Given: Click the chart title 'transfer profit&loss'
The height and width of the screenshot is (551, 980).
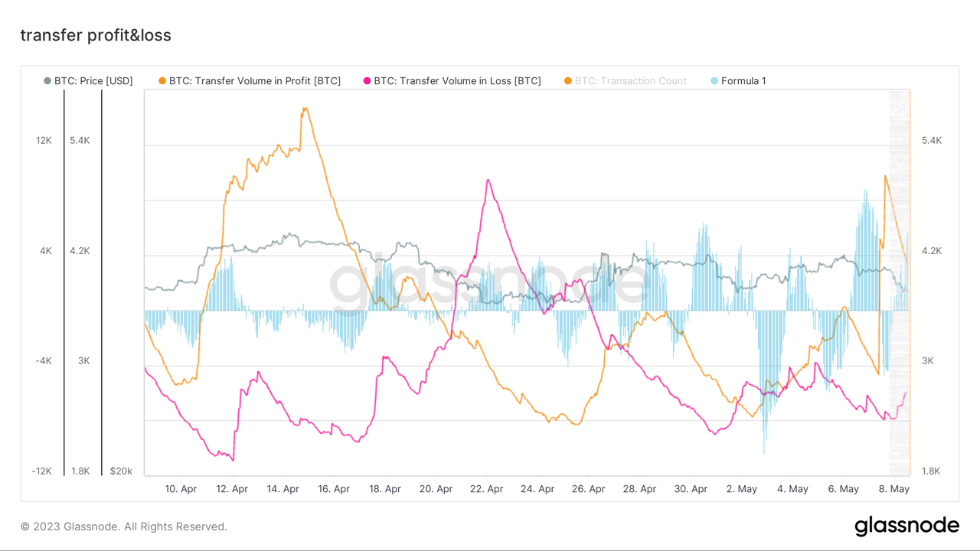Looking at the screenshot, I should (96, 35).
